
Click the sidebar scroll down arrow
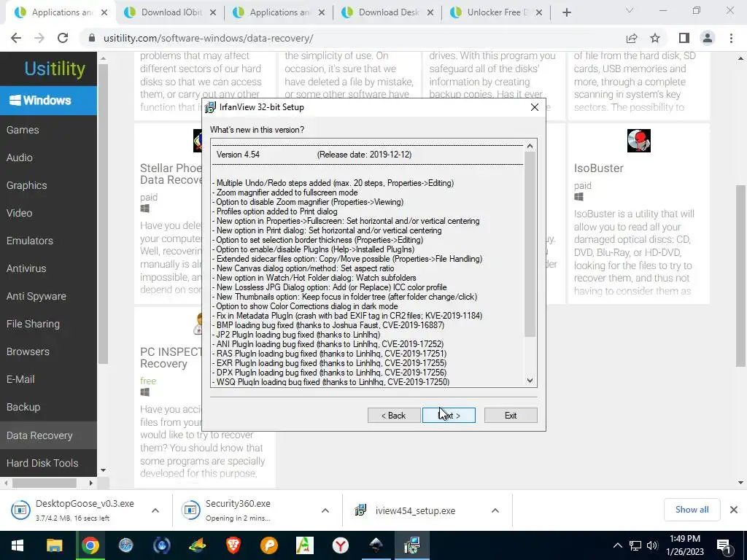103,470
